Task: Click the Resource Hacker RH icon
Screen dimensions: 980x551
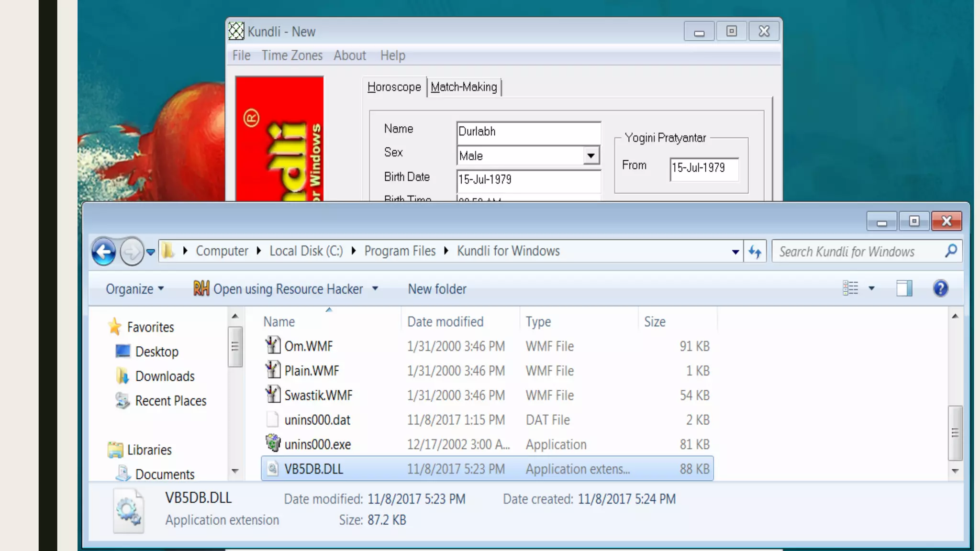Action: 201,288
